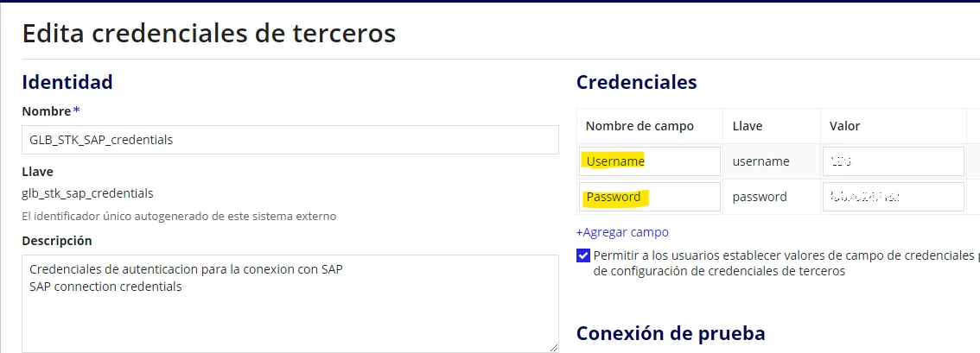The height and width of the screenshot is (353, 980).
Task: Click the Conexión de prueba heading
Action: (x=671, y=333)
